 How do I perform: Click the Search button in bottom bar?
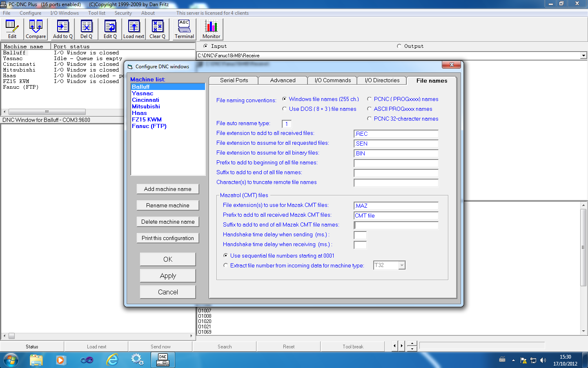225,346
